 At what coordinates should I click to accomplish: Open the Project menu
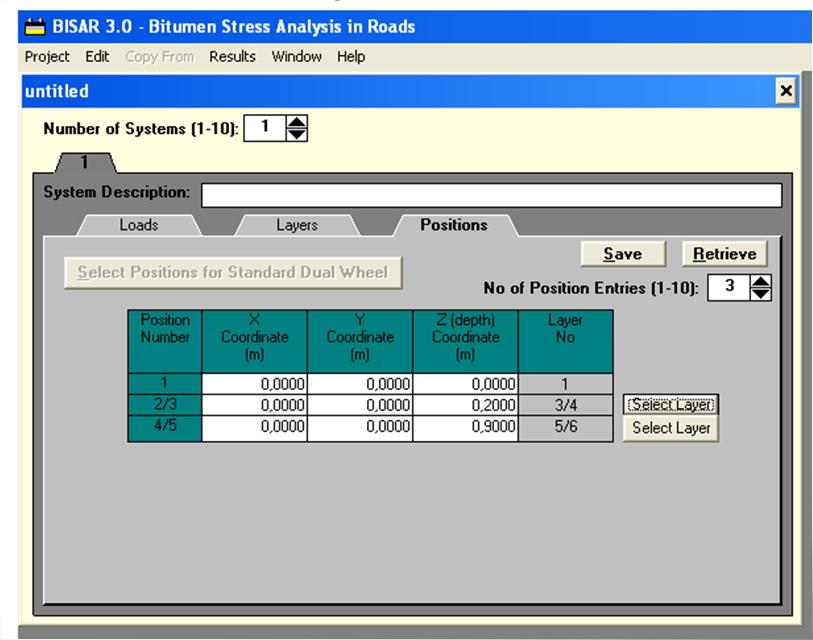tap(47, 57)
